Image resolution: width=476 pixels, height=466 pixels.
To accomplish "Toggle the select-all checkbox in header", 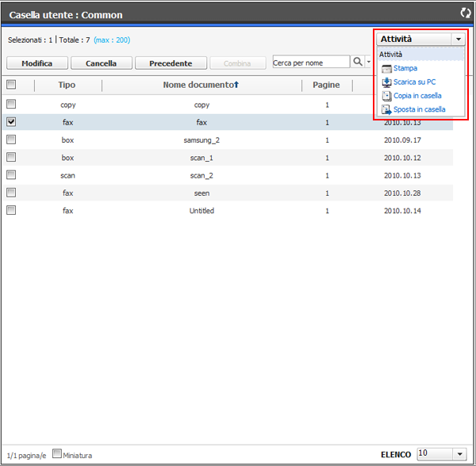I will point(11,85).
